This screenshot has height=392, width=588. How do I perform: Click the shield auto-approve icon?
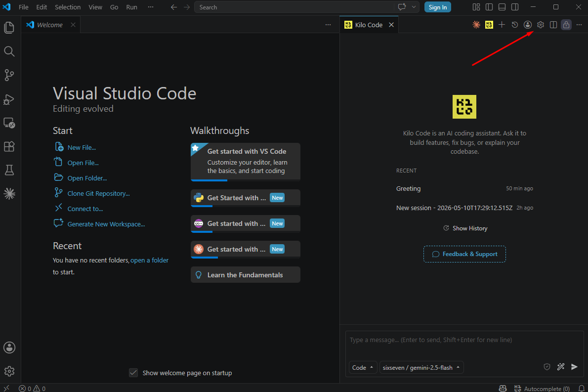pyautogui.click(x=547, y=367)
